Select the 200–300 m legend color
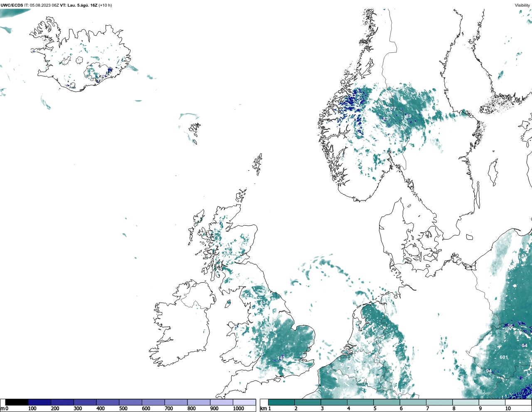This screenshot has width=532, height=412. (x=62, y=402)
